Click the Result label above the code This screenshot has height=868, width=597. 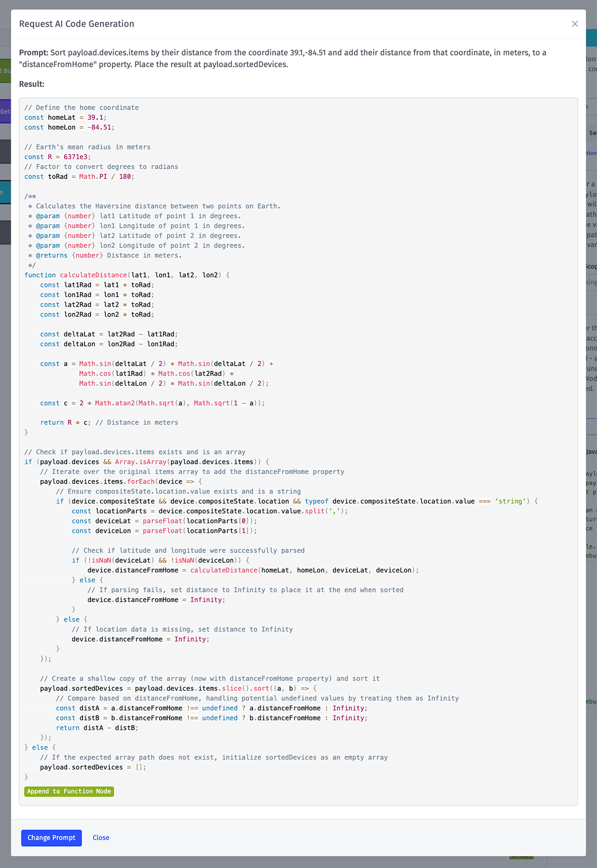pyautogui.click(x=32, y=84)
